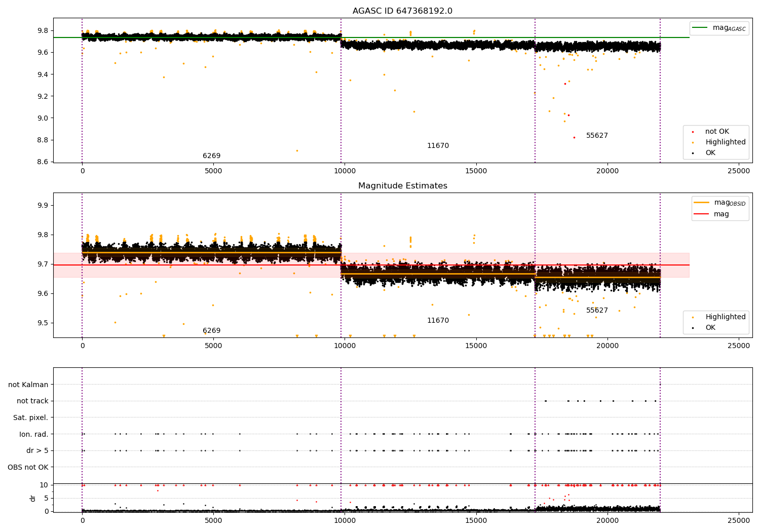The height and width of the screenshot is (532, 760).
Task: Click x-tick 15000 on top plot
Action: coord(476,171)
